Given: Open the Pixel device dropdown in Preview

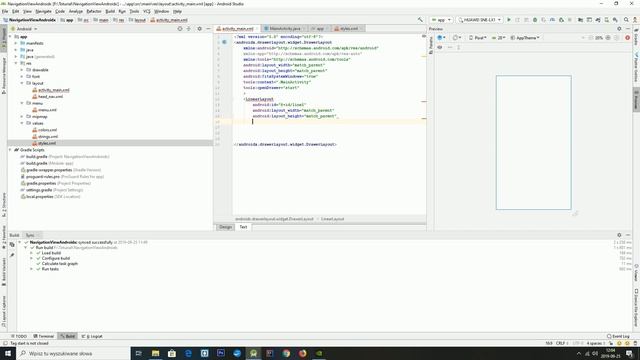Looking at the screenshot, I should point(478,38).
